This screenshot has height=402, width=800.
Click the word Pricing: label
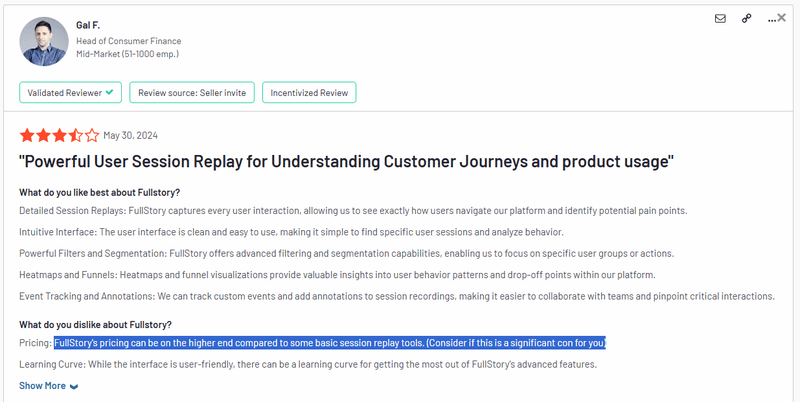[x=36, y=343]
